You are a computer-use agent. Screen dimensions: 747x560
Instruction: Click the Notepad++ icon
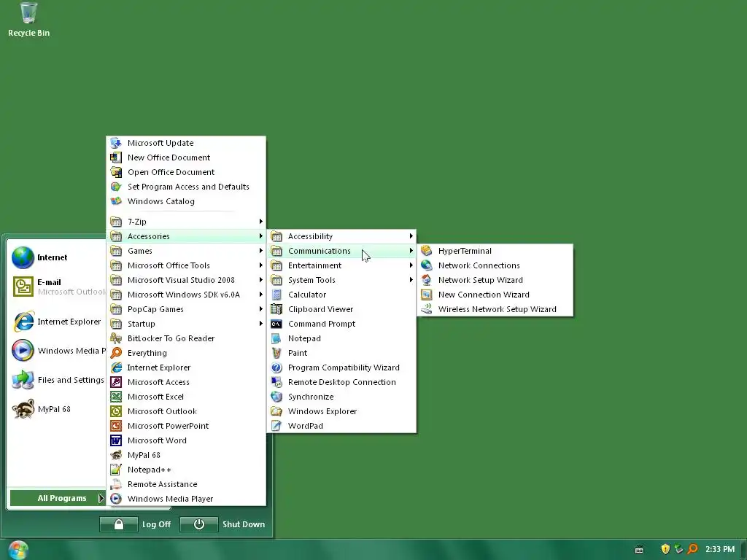point(116,470)
